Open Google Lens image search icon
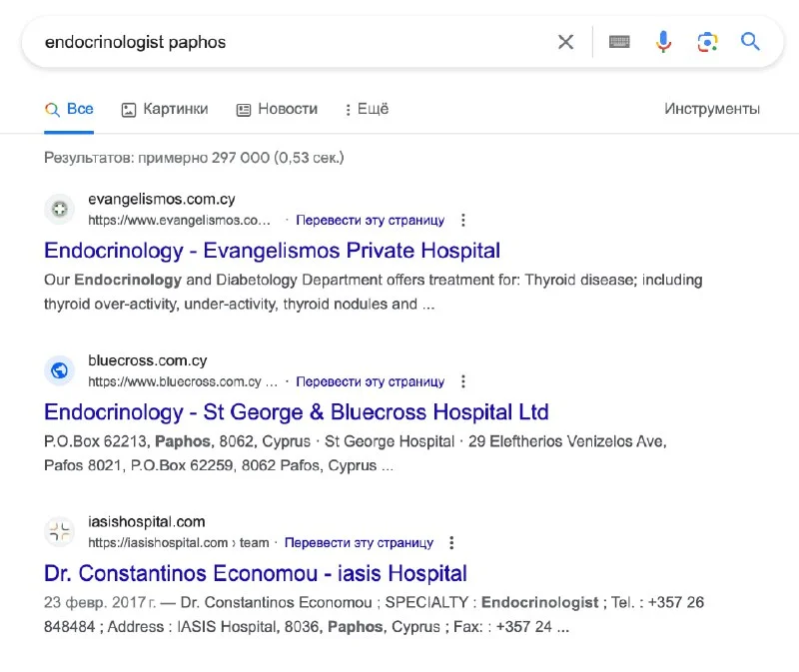 [x=707, y=42]
